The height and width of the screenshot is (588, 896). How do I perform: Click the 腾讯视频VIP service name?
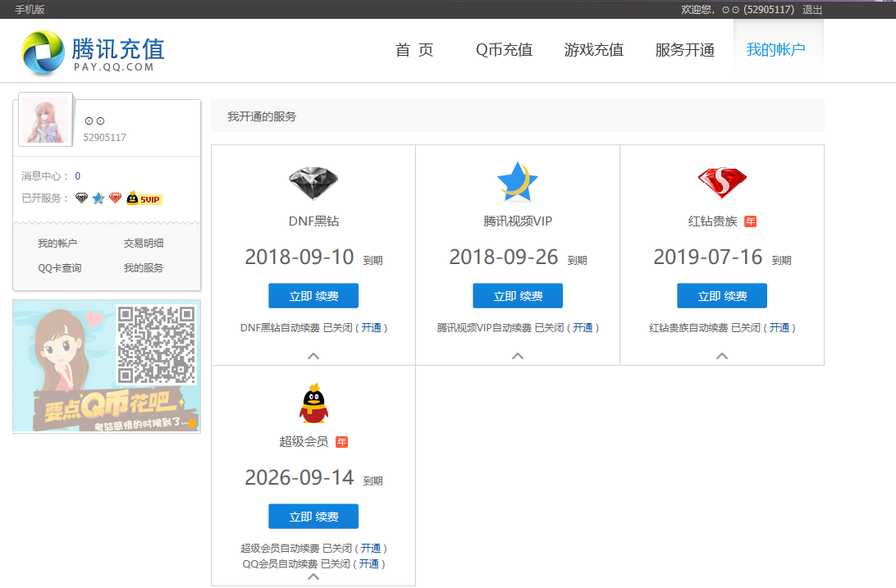coord(518,221)
